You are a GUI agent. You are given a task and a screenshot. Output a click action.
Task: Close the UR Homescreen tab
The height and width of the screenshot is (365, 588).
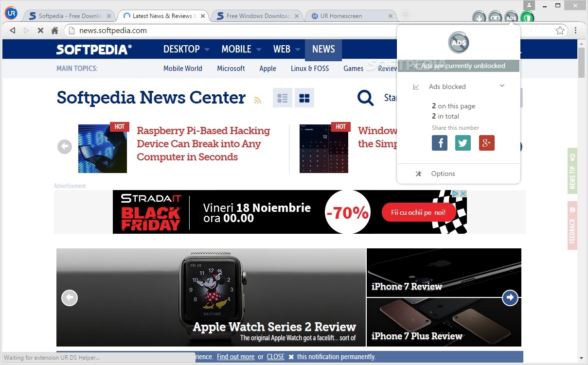[390, 16]
